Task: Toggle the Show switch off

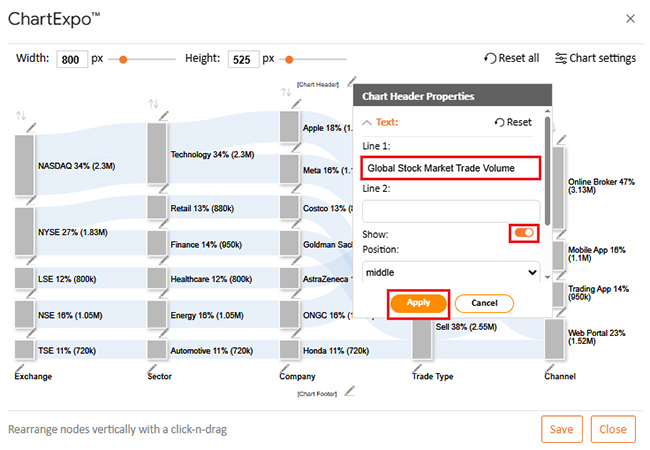Action: (524, 233)
